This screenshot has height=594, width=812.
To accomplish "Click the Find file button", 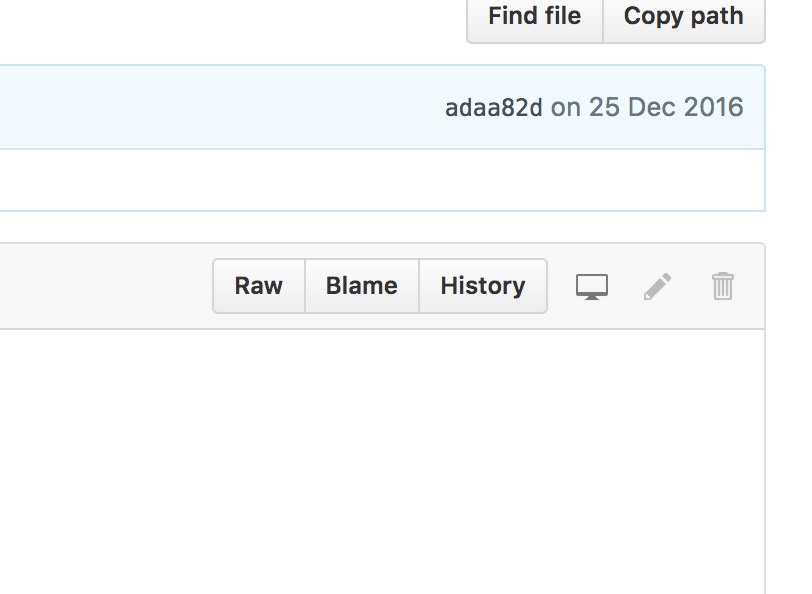I will pyautogui.click(x=535, y=16).
